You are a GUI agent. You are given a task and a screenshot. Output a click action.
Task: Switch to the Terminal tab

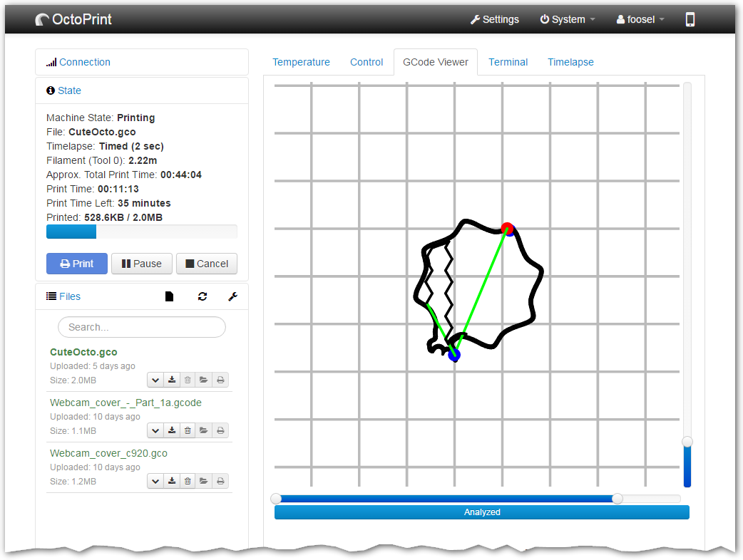[x=508, y=62]
